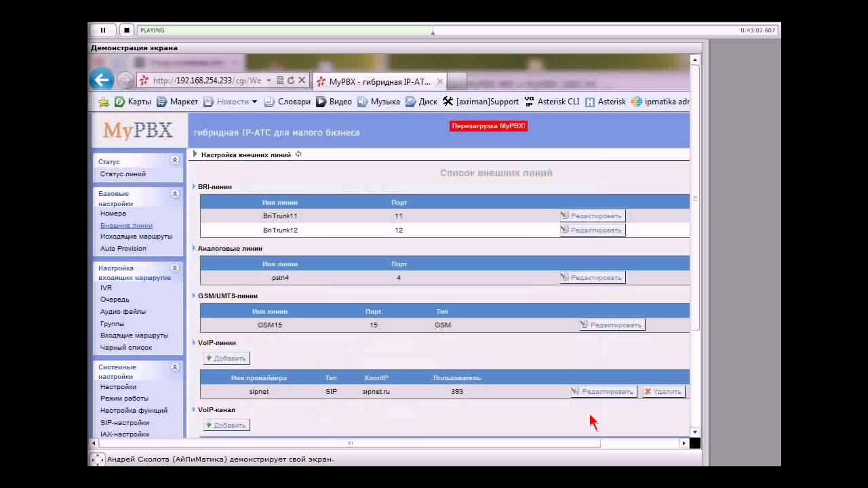This screenshot has height=488, width=868.
Task: Delete the sipnet VoIP line
Action: [664, 392]
